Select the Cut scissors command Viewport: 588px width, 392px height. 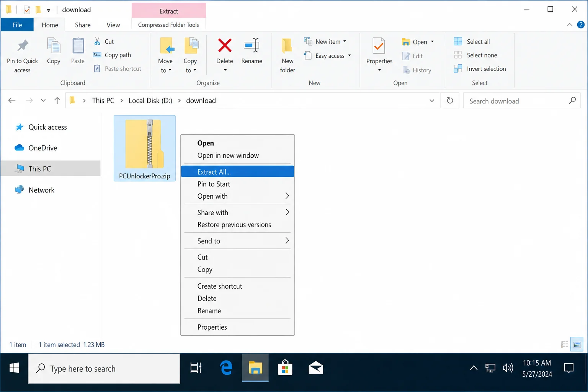104,41
